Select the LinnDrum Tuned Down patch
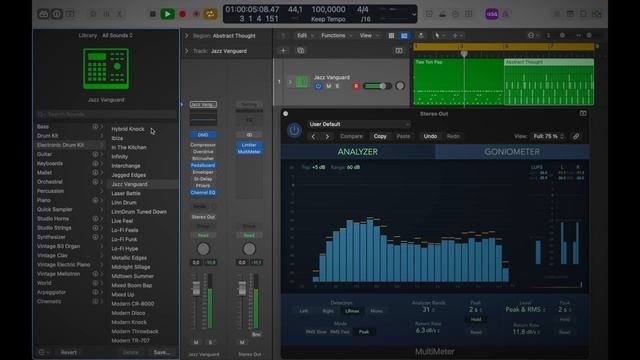 click(139, 212)
